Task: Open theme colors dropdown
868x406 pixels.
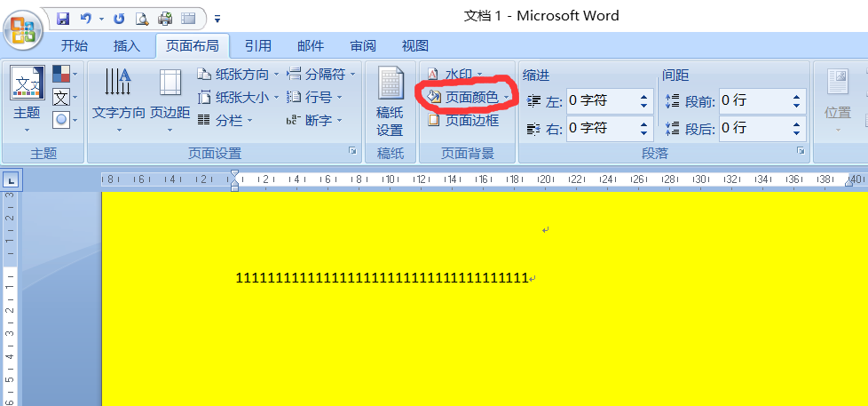Action: point(65,75)
